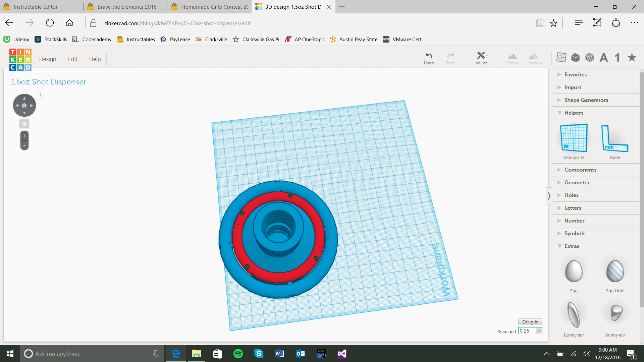Zoom out with the minus button

tap(24, 145)
